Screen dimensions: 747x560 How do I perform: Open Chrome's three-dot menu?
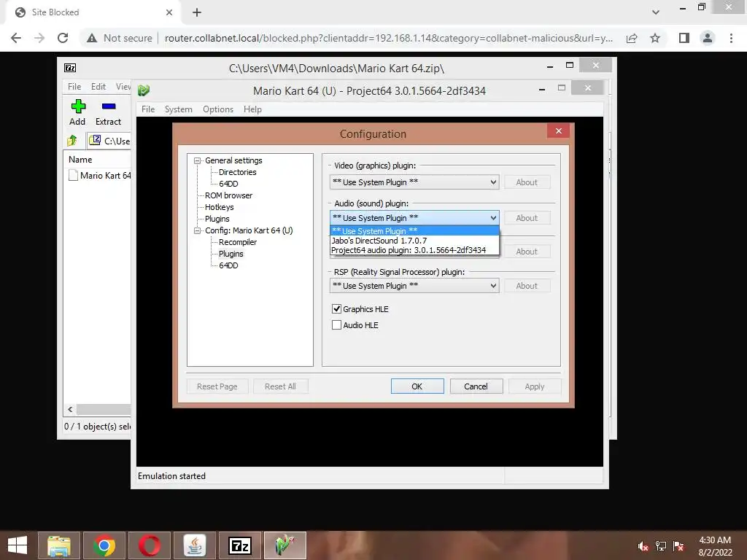click(731, 38)
